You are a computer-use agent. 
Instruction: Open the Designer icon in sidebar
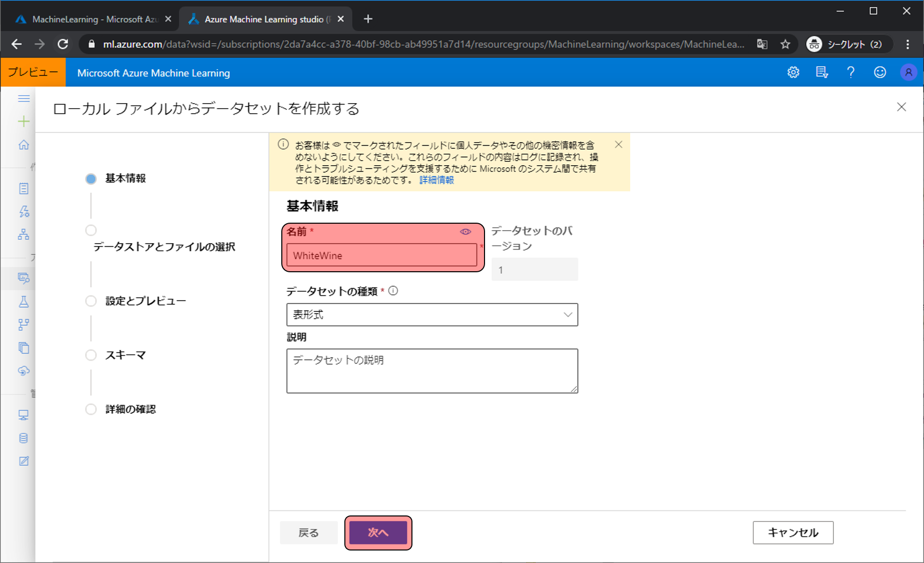tap(24, 234)
